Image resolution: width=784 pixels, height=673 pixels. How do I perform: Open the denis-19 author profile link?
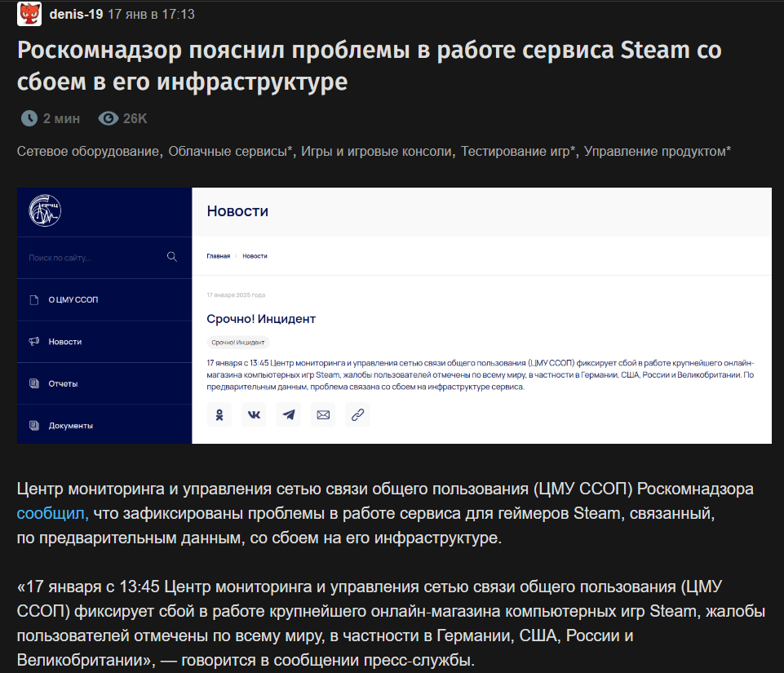[x=76, y=14]
